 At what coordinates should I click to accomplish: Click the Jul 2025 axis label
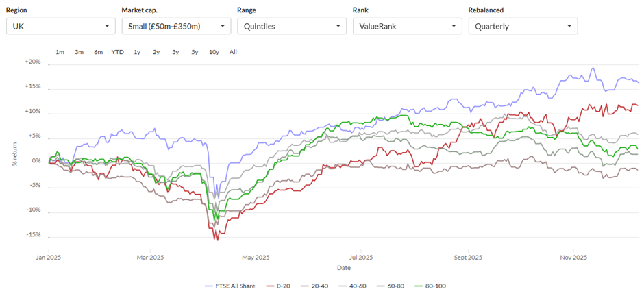click(360, 258)
